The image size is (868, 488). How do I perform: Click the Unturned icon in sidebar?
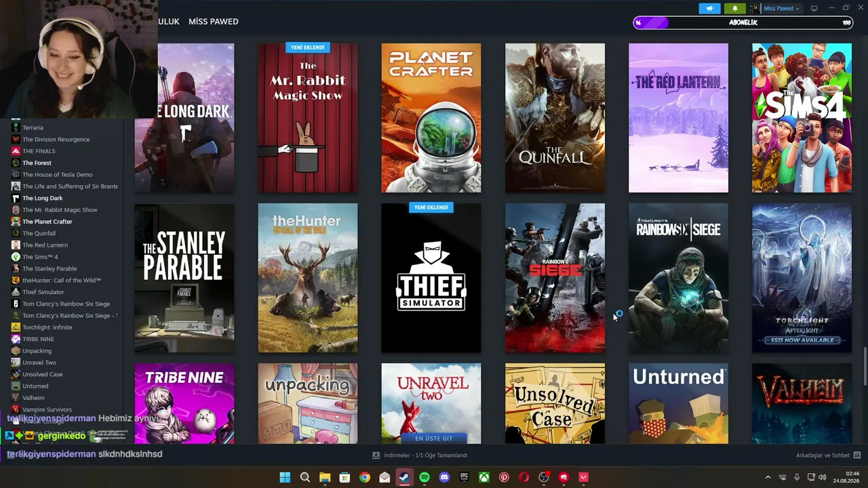16,386
